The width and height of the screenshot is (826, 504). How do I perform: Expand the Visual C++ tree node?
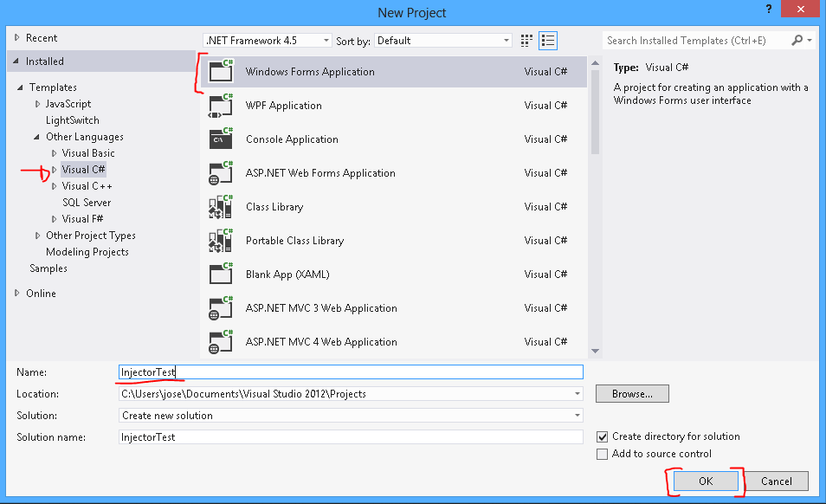(x=54, y=186)
